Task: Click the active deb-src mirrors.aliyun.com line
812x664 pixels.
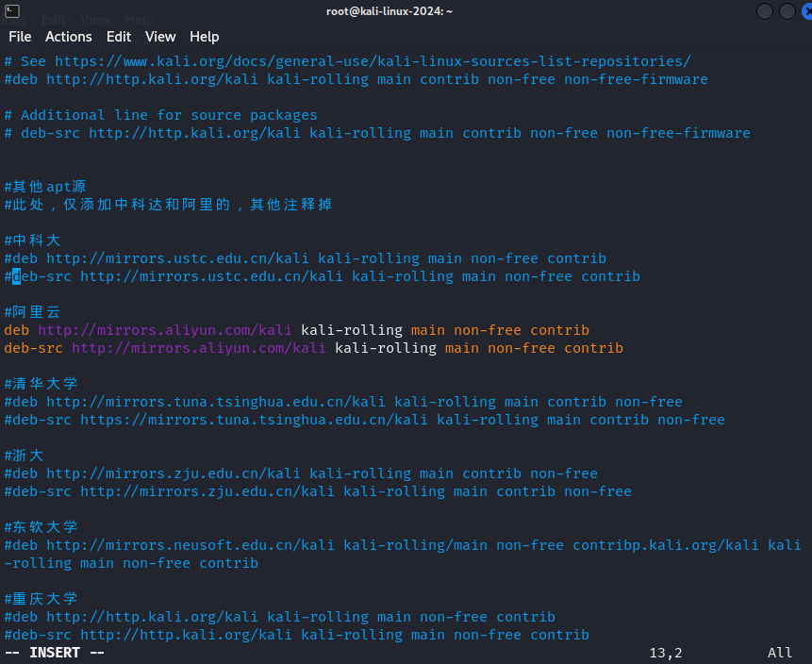Action: point(314,348)
